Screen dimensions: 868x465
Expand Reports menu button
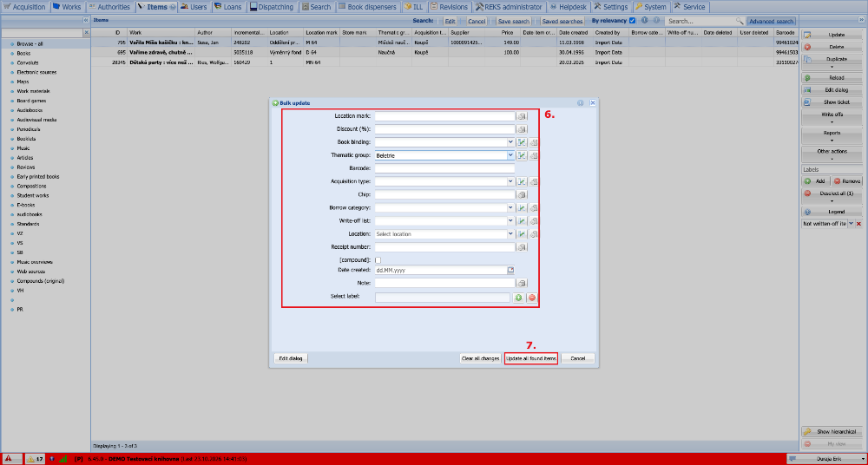tap(832, 136)
